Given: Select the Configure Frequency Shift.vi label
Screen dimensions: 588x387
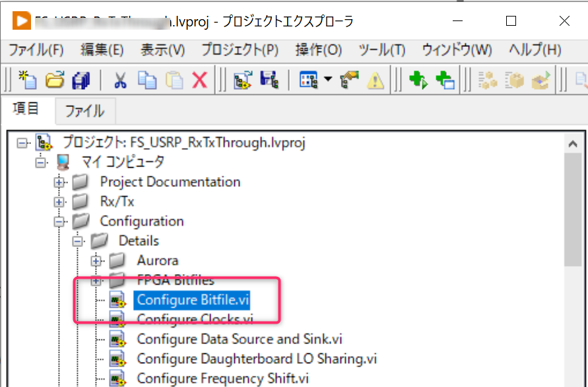Looking at the screenshot, I should tap(223, 378).
